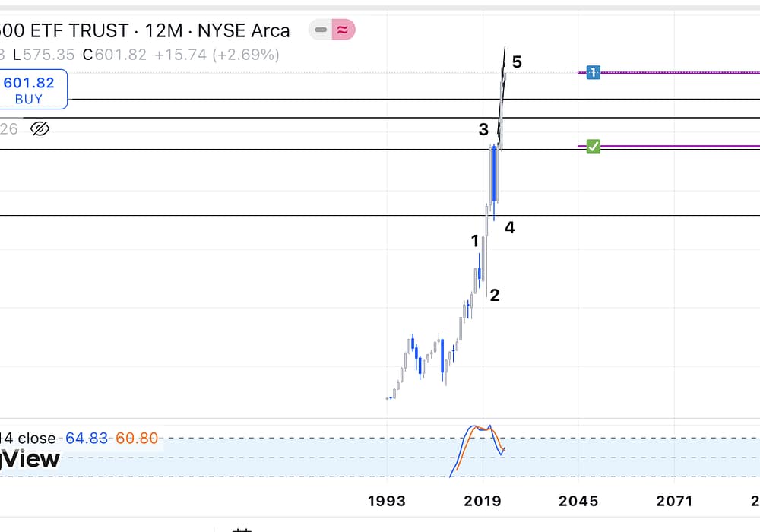Click the NYSE Arca exchange label
The width and height of the screenshot is (760, 532).
coord(243,31)
